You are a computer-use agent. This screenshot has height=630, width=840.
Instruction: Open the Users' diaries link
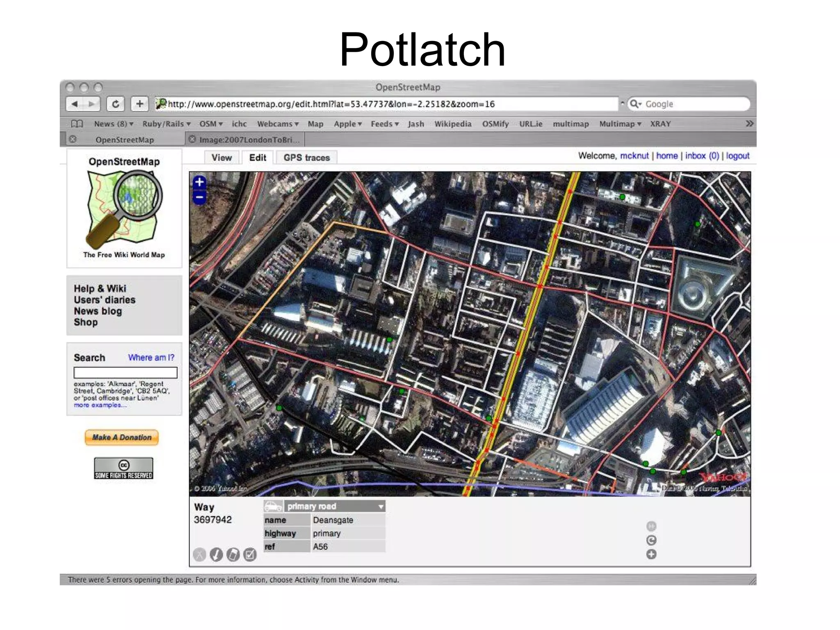(x=105, y=300)
